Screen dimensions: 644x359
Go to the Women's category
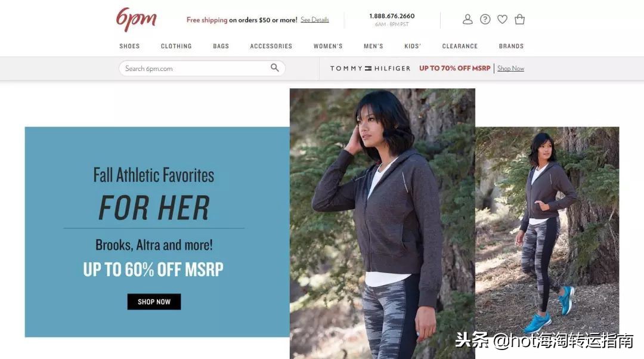tap(328, 46)
